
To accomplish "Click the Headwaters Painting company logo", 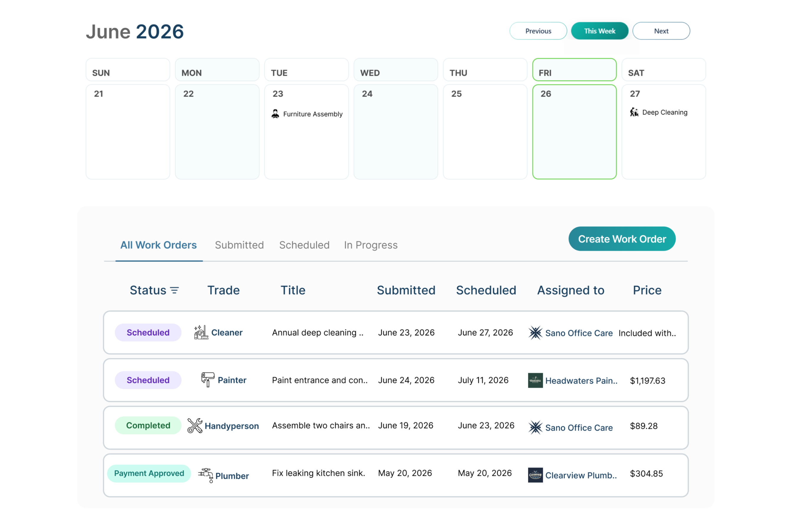I will pos(535,380).
